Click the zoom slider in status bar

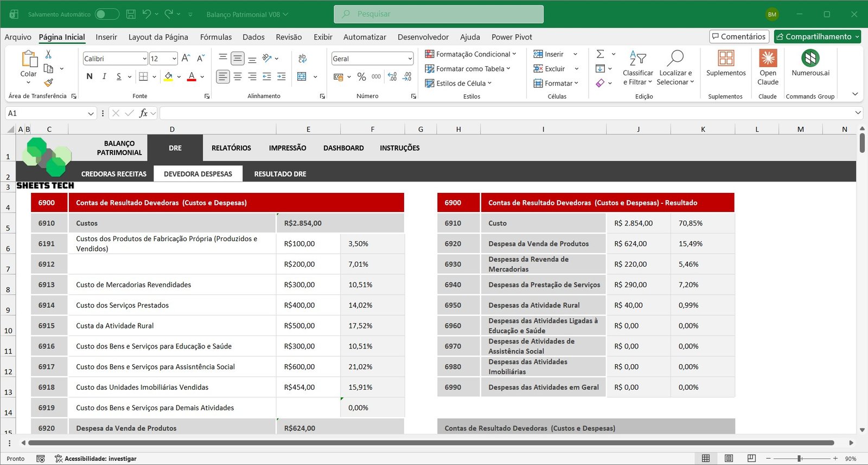(799, 458)
